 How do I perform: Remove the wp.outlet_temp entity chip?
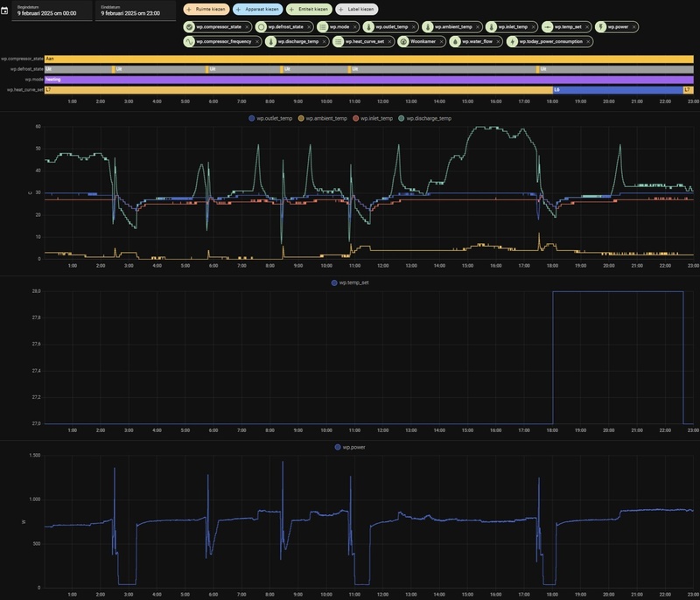click(413, 27)
